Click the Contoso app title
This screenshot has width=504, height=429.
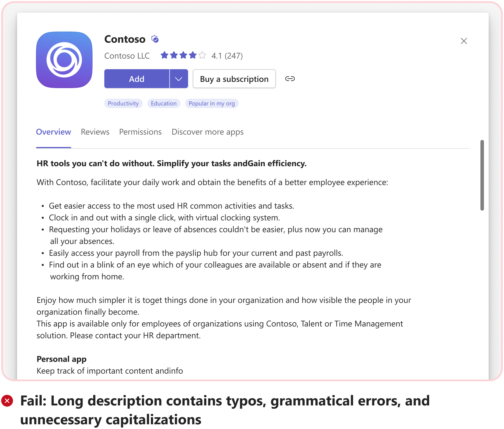pos(125,39)
